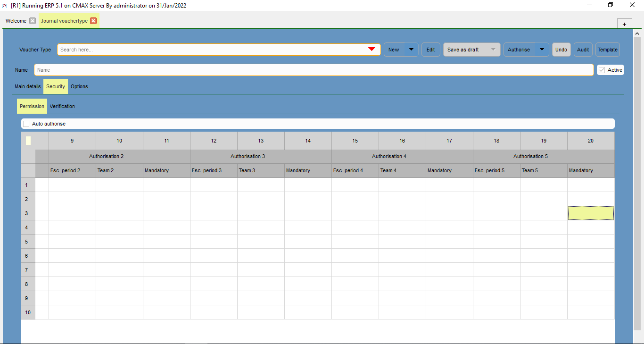644x344 pixels.
Task: Close the Journal vouchertype tab via red X
Action: [93, 21]
